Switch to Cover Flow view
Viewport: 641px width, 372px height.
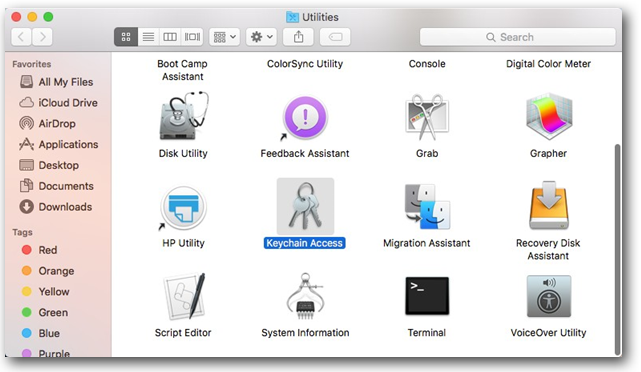coord(192,37)
